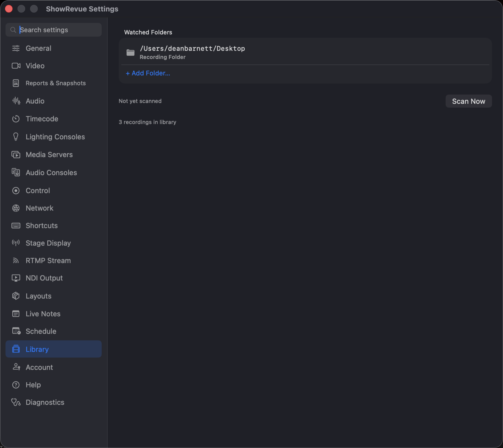Open Account settings
The width and height of the screenshot is (503, 448).
(53, 367)
